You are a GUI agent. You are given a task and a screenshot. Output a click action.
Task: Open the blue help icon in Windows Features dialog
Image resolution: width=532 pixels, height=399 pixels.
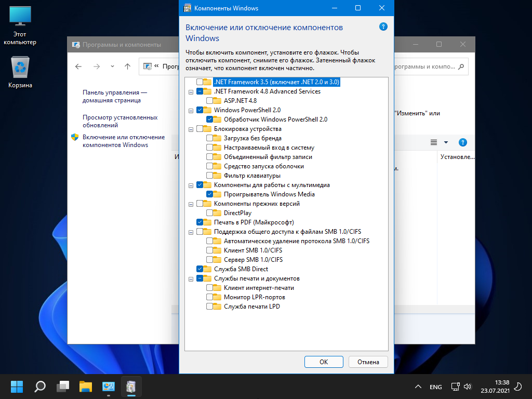click(x=383, y=26)
